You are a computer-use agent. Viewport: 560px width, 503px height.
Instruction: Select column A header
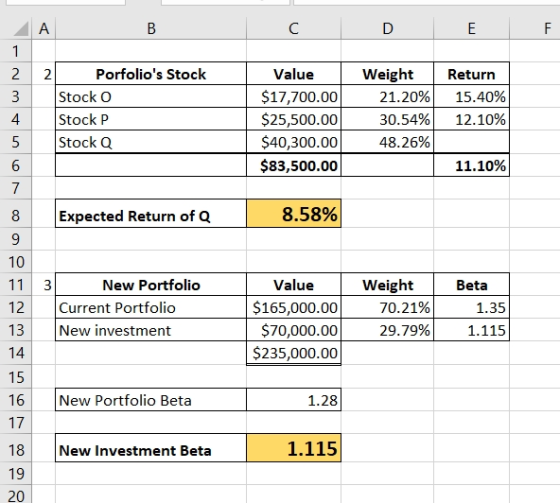point(44,28)
